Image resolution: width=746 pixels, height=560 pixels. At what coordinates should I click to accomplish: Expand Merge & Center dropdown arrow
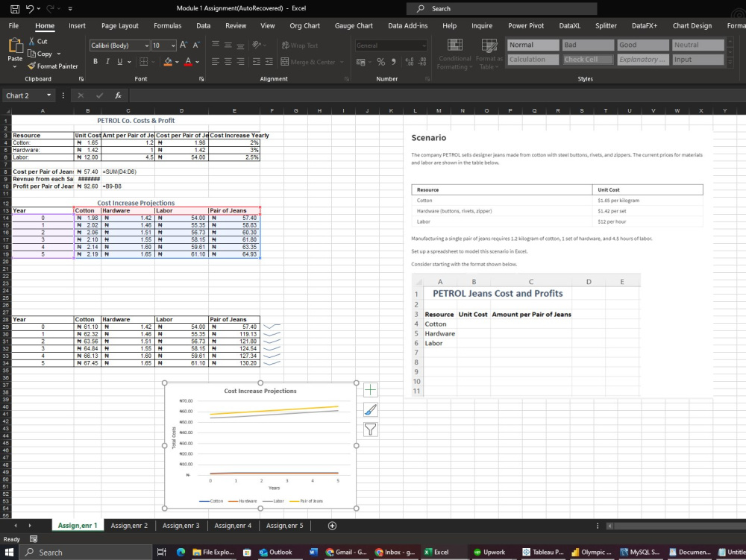pos(342,62)
